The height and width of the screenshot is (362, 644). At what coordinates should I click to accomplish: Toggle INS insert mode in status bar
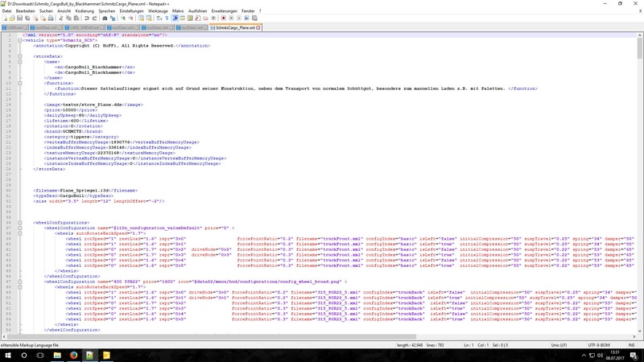(630, 344)
